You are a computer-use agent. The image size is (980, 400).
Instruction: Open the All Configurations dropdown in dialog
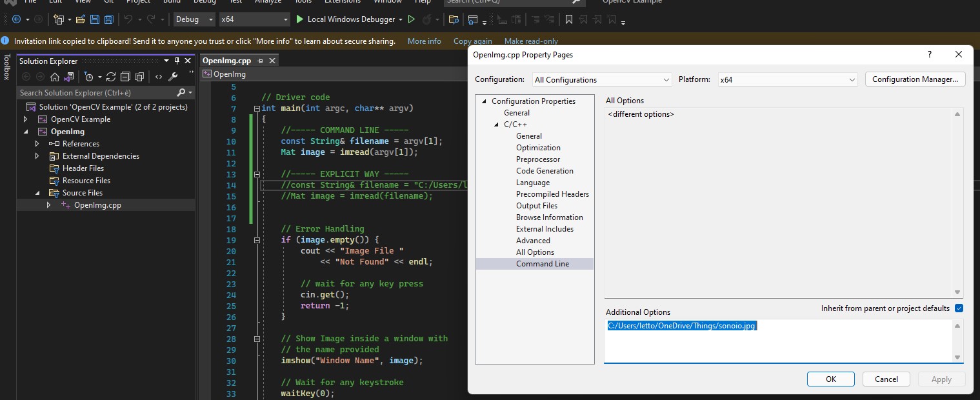(603, 80)
